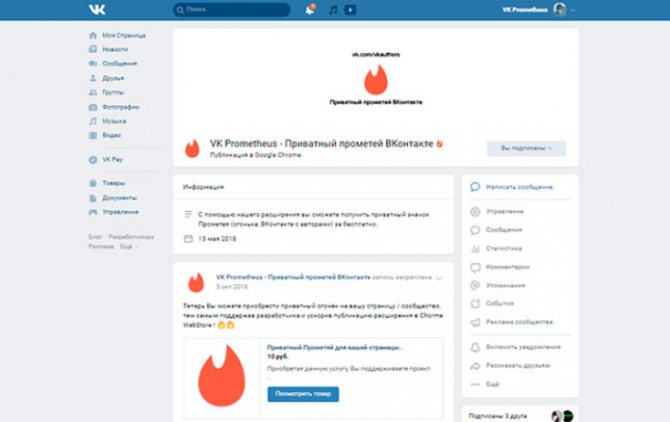Focus the Поиск search field
Screen dimensions: 670x422
(232, 9)
